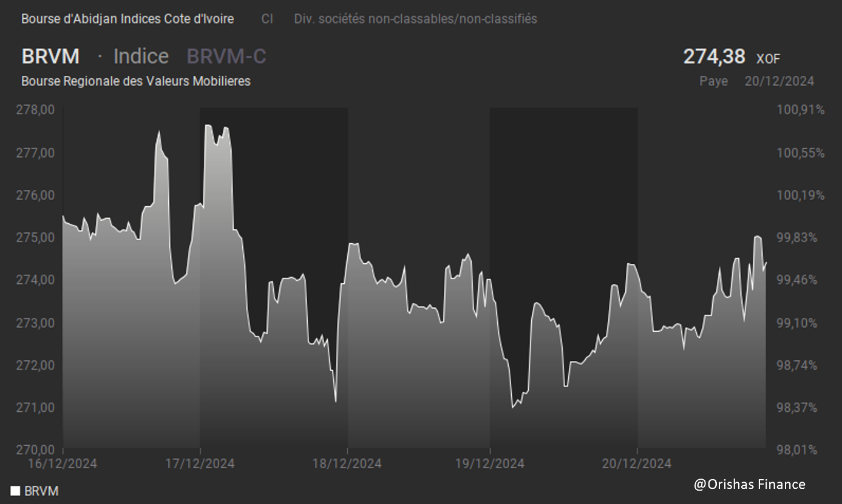The width and height of the screenshot is (842, 504).
Task: Click the CI country code
Action: (x=267, y=19)
